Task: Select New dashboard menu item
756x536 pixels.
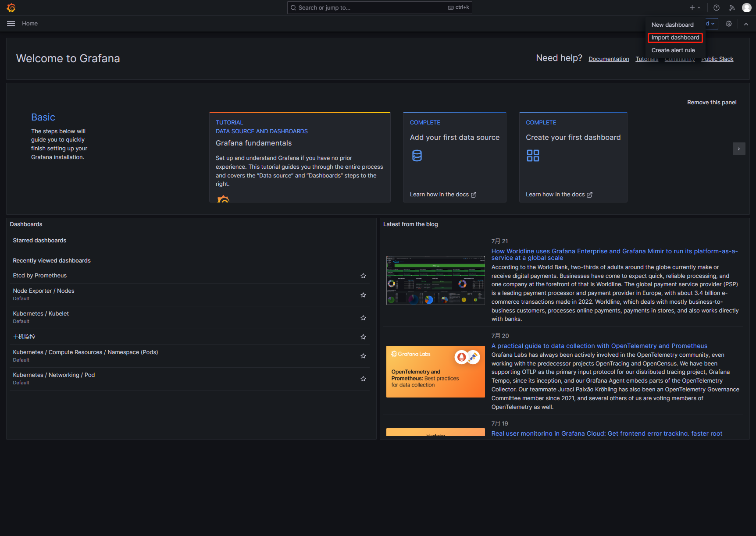Action: point(672,25)
